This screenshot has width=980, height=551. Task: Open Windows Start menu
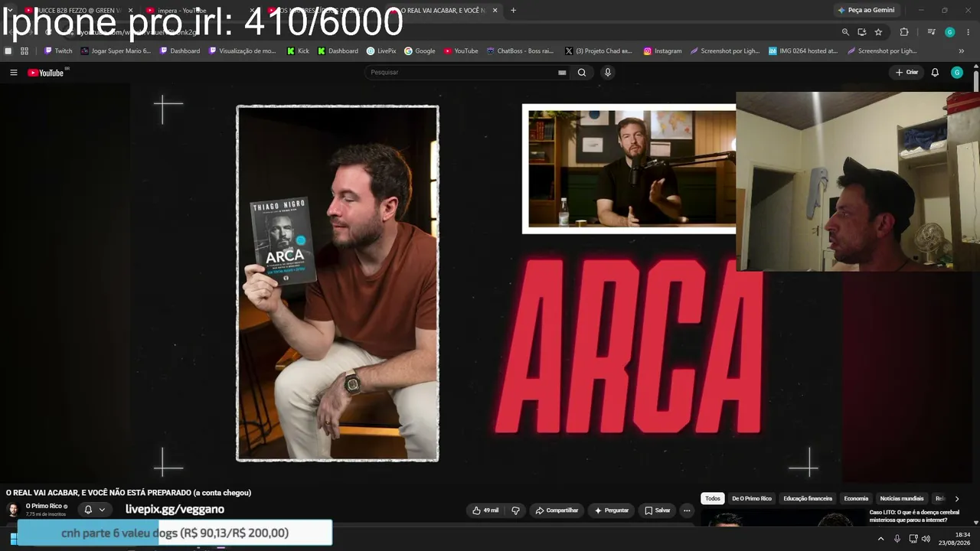[13, 539]
